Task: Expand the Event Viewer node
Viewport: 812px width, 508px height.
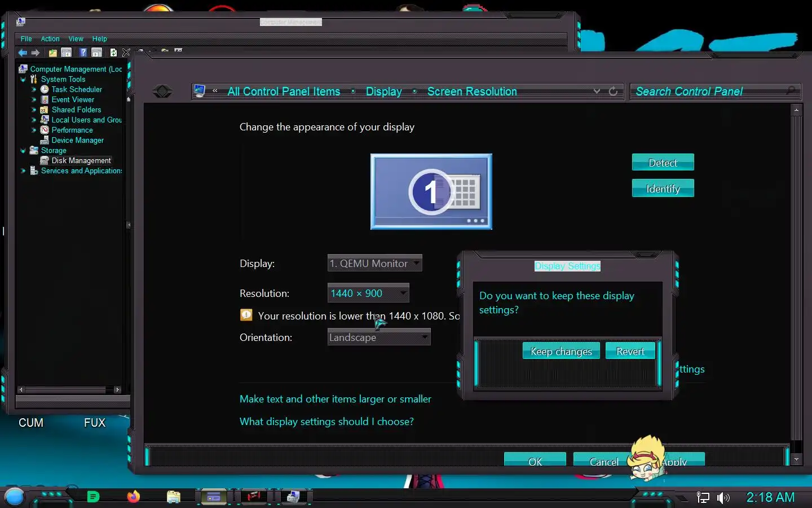Action: click(34, 100)
